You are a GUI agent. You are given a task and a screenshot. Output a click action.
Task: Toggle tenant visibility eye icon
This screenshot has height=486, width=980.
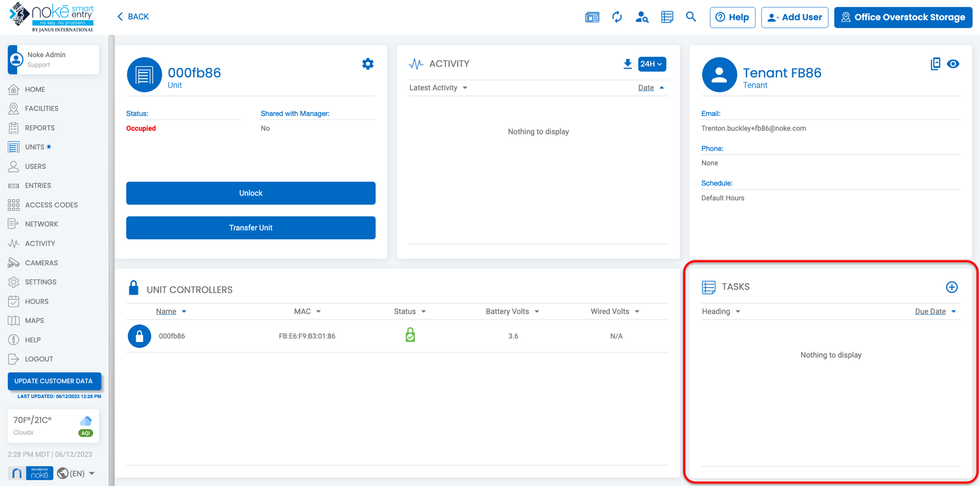[x=953, y=64]
